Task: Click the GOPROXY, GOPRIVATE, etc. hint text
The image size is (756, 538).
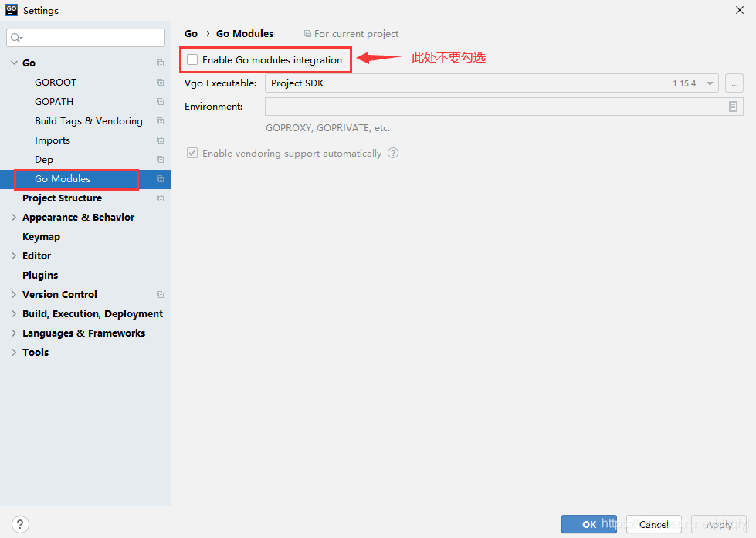Action: click(x=328, y=128)
